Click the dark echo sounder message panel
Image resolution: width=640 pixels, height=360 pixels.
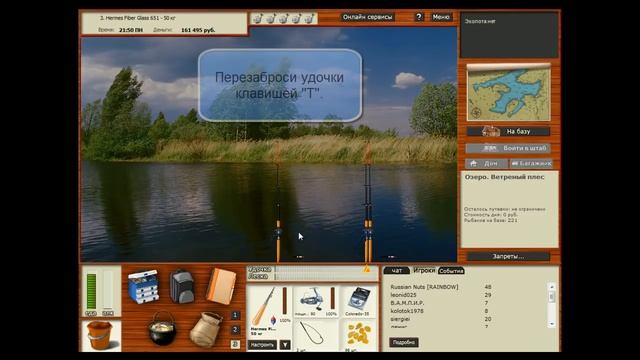[x=509, y=35]
